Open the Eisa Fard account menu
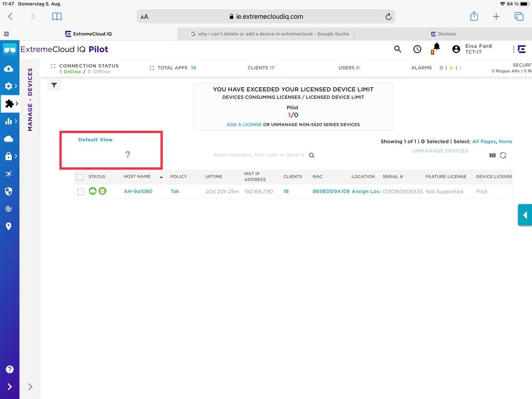532x399 pixels. point(472,49)
